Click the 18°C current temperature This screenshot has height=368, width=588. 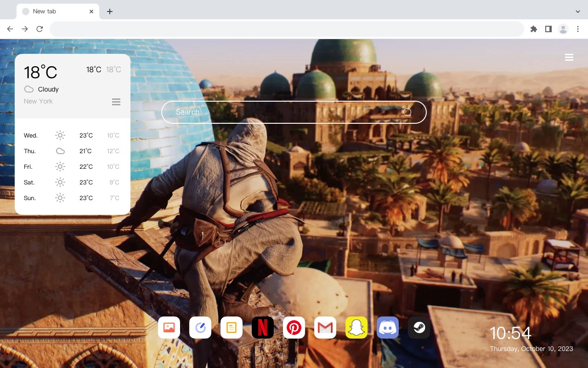(x=40, y=72)
